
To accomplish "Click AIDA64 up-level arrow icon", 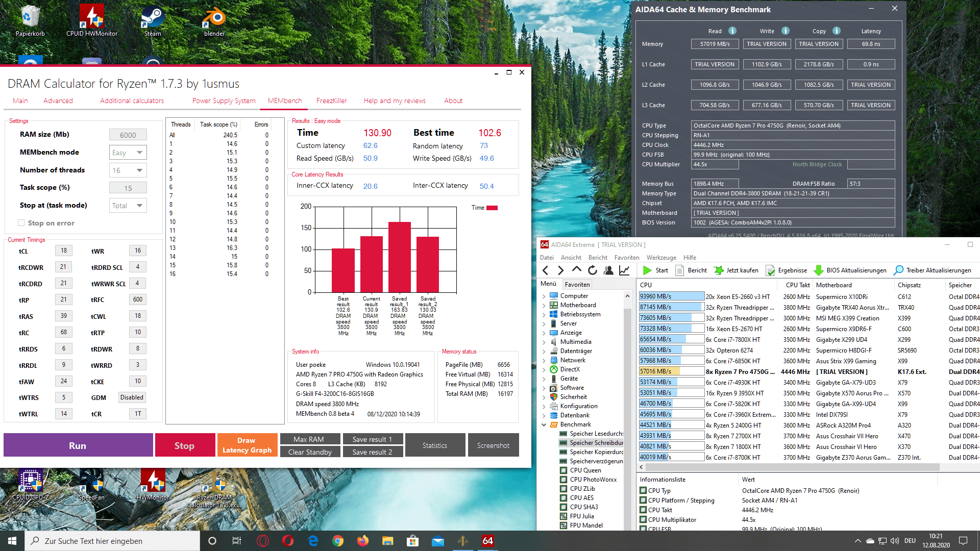I will [x=576, y=270].
